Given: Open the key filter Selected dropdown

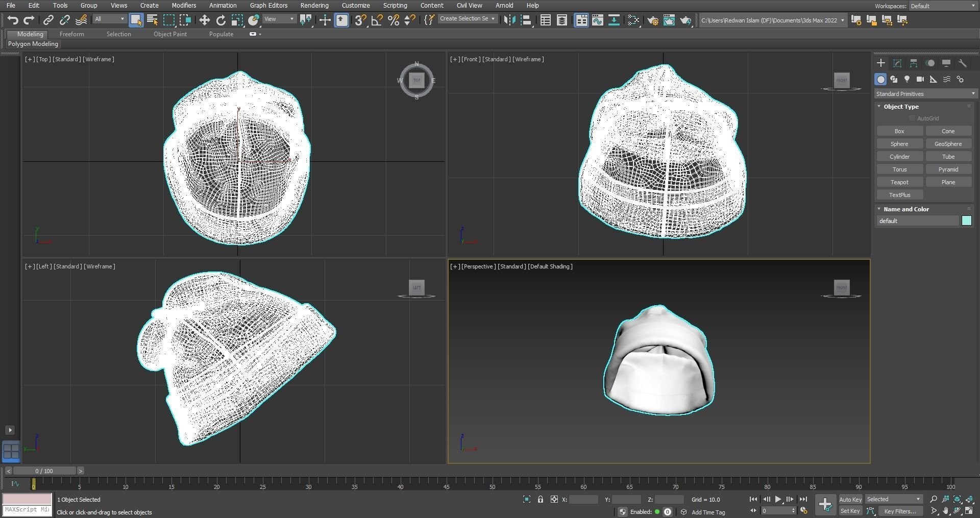Looking at the screenshot, I should tap(893, 499).
